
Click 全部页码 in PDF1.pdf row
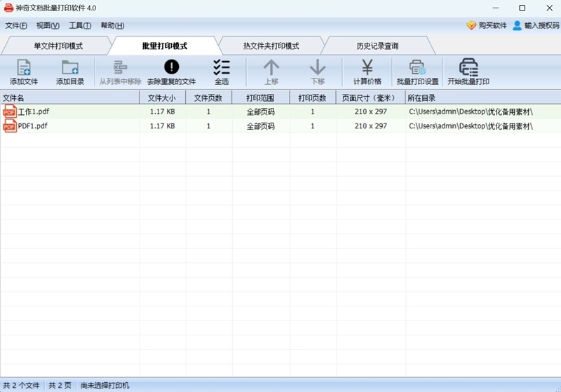[261, 126]
